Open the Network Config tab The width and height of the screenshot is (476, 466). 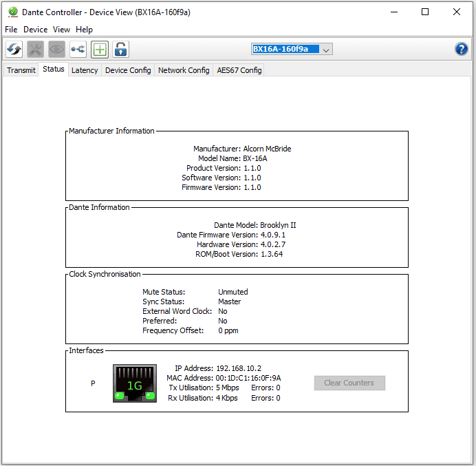click(184, 70)
